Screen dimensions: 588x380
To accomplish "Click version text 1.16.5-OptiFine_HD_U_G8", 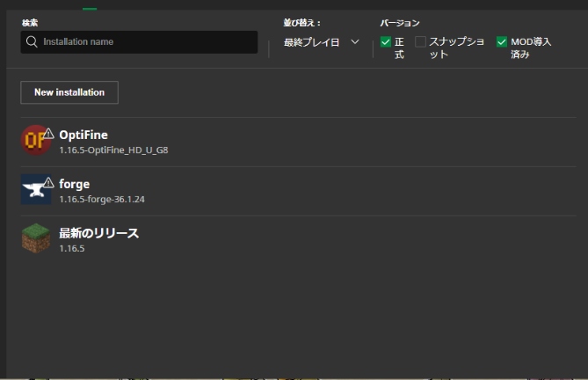I will (x=113, y=150).
